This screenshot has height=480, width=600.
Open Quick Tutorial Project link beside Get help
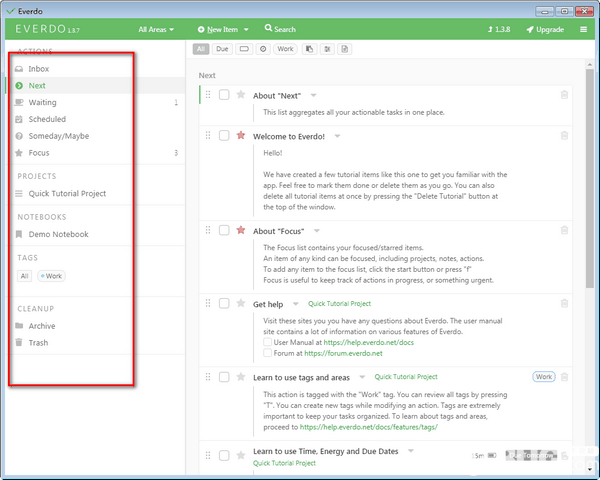tap(339, 304)
